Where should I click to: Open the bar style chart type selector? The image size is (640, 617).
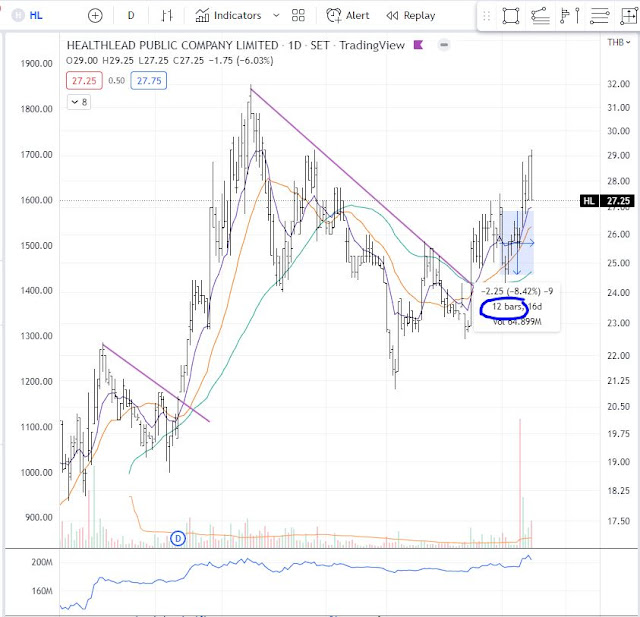(167, 16)
